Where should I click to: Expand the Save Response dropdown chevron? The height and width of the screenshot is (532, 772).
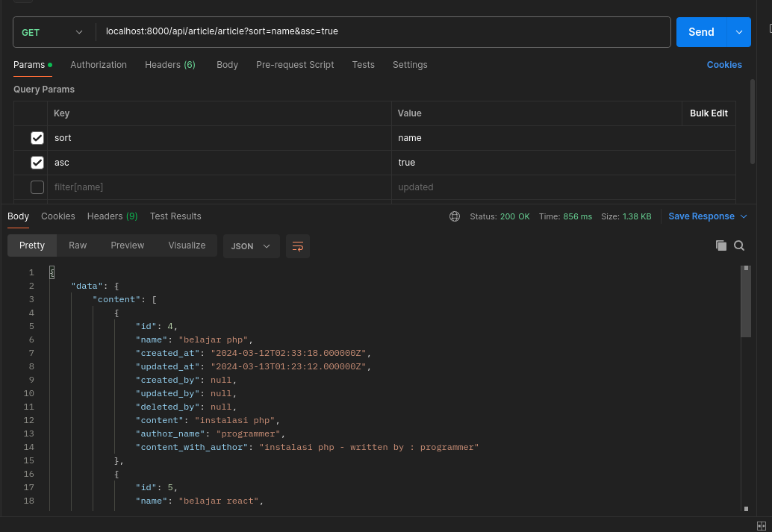[x=744, y=216]
